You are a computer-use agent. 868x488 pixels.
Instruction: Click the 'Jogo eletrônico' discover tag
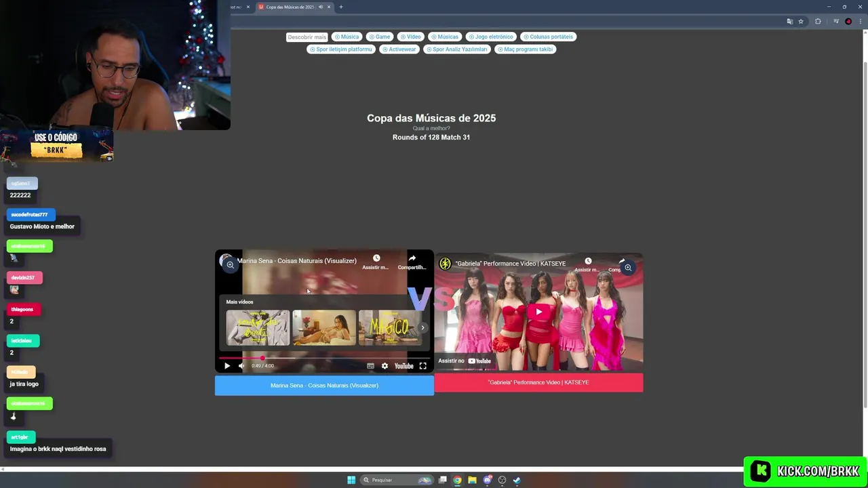pyautogui.click(x=490, y=37)
